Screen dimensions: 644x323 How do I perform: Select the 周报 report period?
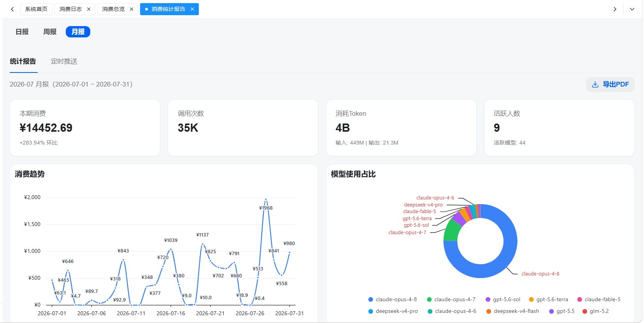pos(50,32)
